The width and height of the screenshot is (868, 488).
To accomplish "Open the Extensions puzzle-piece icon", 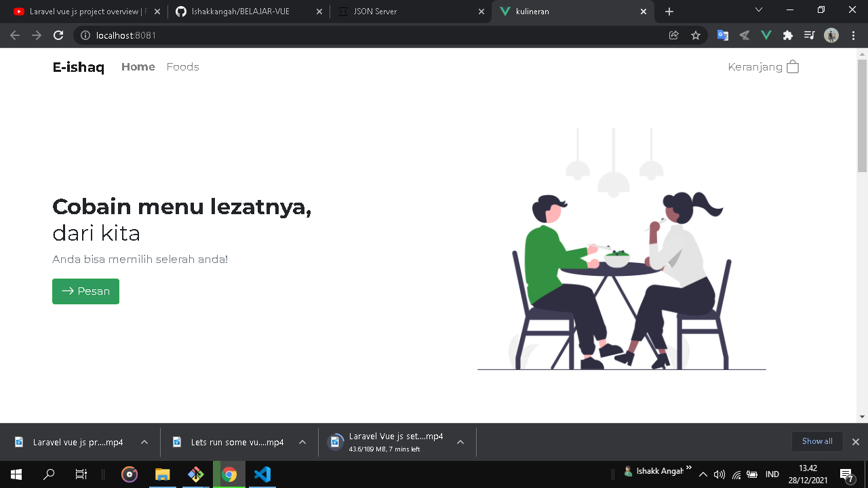I will pyautogui.click(x=787, y=35).
